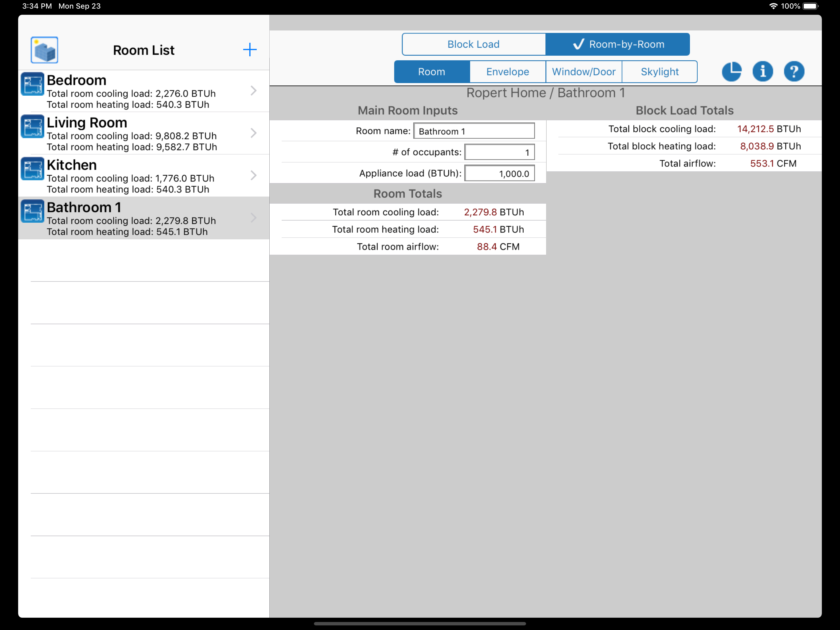840x630 pixels.
Task: Click the Living Room floor plan icon
Action: pos(32,126)
